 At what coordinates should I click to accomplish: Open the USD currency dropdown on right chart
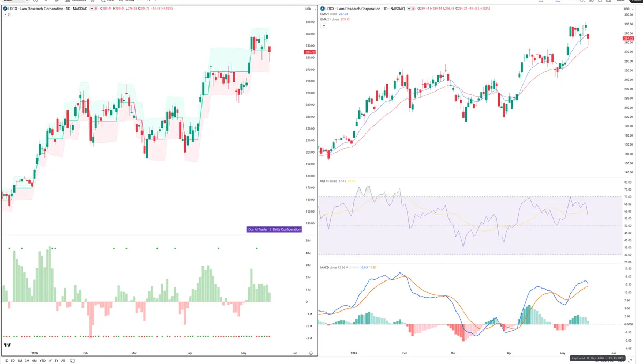[629, 9]
